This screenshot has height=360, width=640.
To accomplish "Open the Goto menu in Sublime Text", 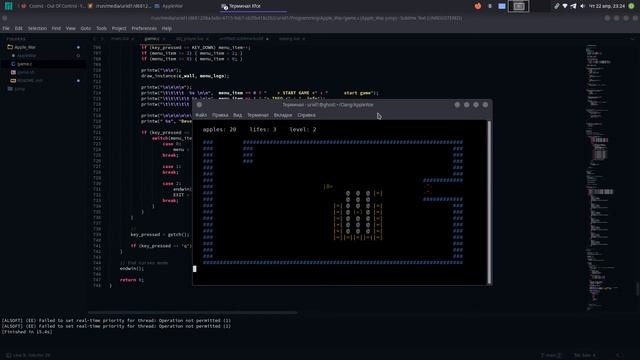I will pos(86,29).
